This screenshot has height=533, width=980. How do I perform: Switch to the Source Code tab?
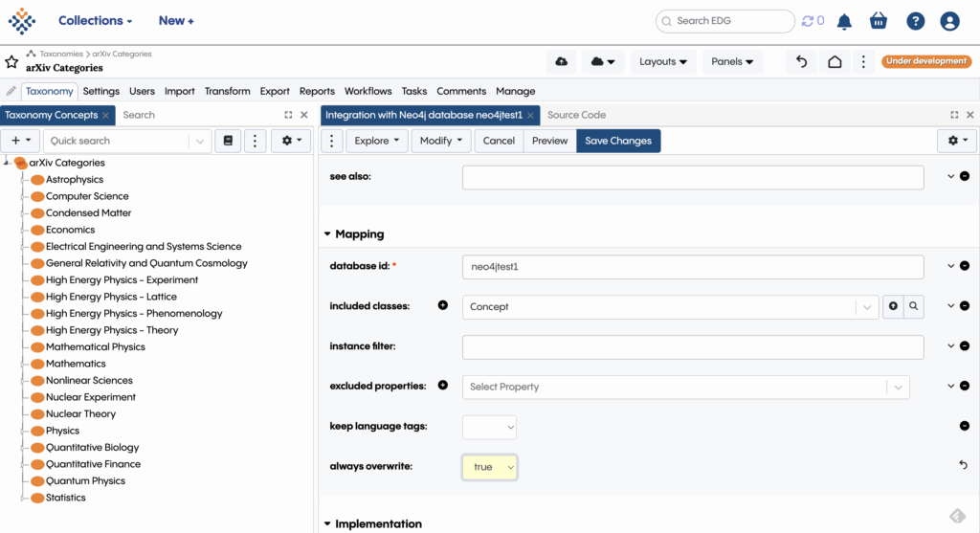576,115
